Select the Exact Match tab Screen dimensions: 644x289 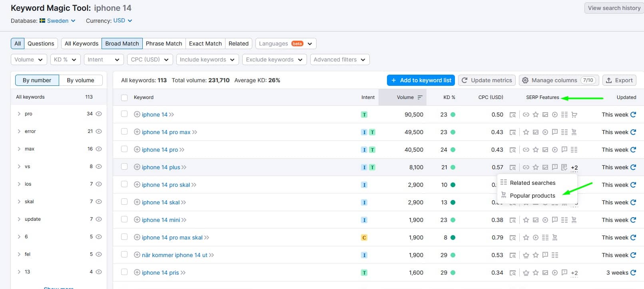point(205,44)
